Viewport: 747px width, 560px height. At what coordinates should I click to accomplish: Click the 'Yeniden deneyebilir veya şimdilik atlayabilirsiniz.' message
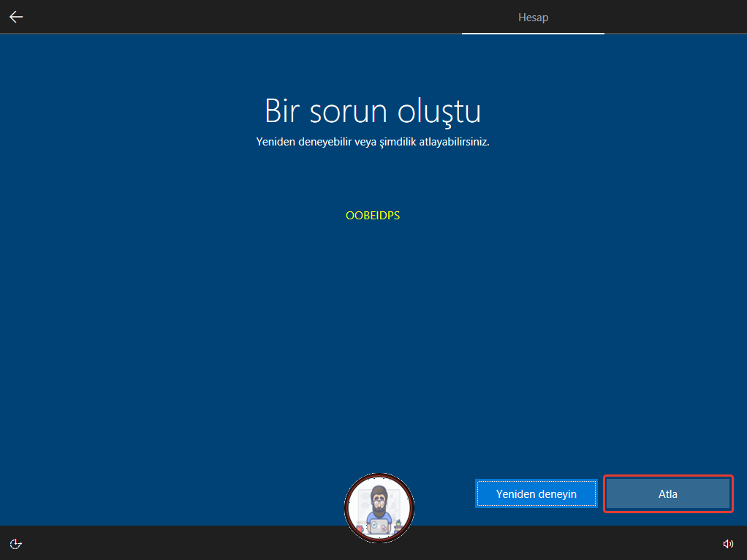(x=373, y=142)
